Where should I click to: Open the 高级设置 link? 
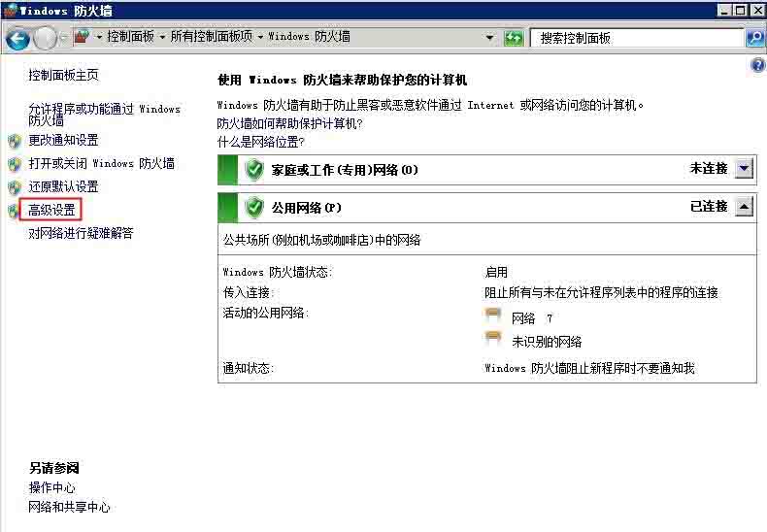[51, 210]
